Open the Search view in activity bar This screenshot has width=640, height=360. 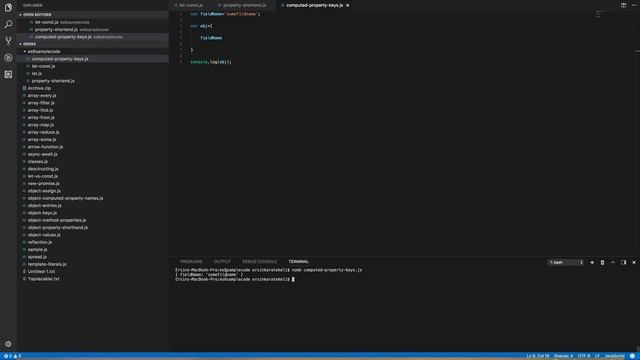(x=8, y=24)
